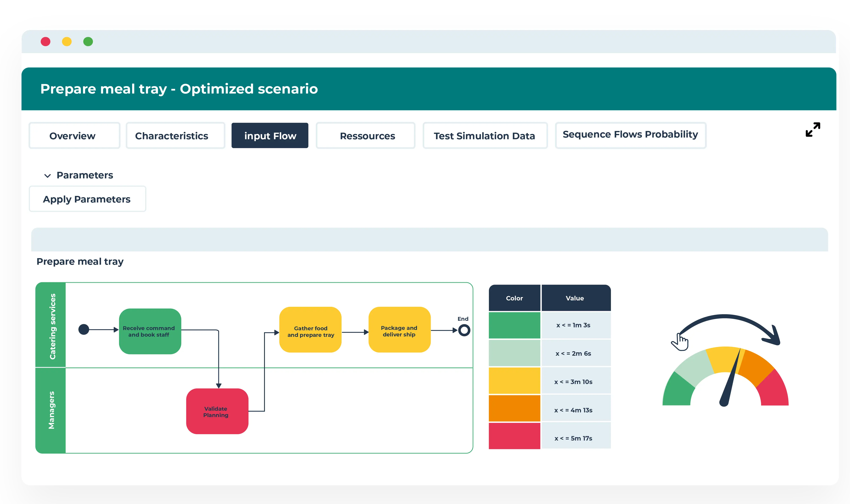Click the End label text
Image resolution: width=850 pixels, height=504 pixels.
click(x=462, y=319)
